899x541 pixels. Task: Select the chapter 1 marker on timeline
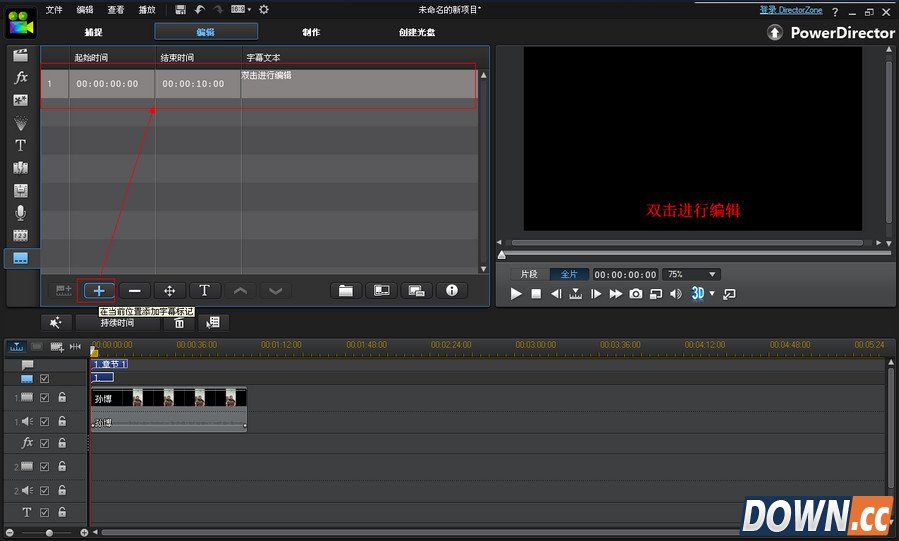pos(110,364)
